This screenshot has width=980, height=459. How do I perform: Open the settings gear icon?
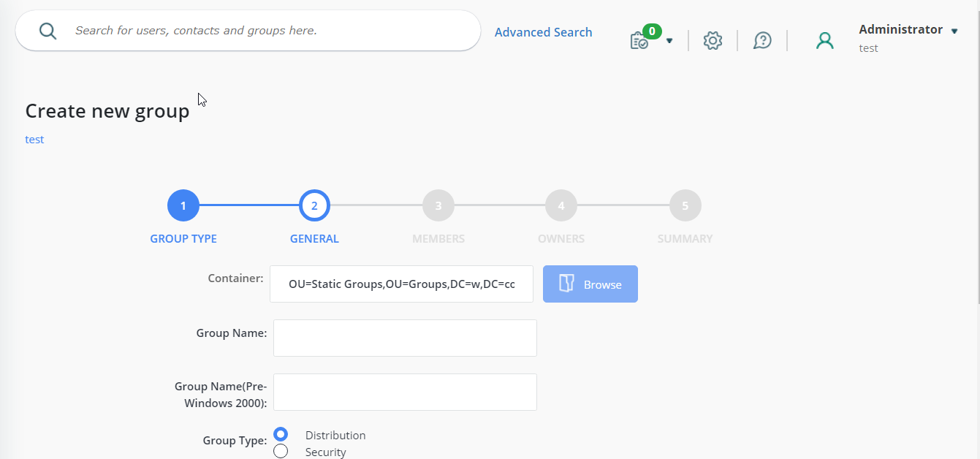[713, 40]
